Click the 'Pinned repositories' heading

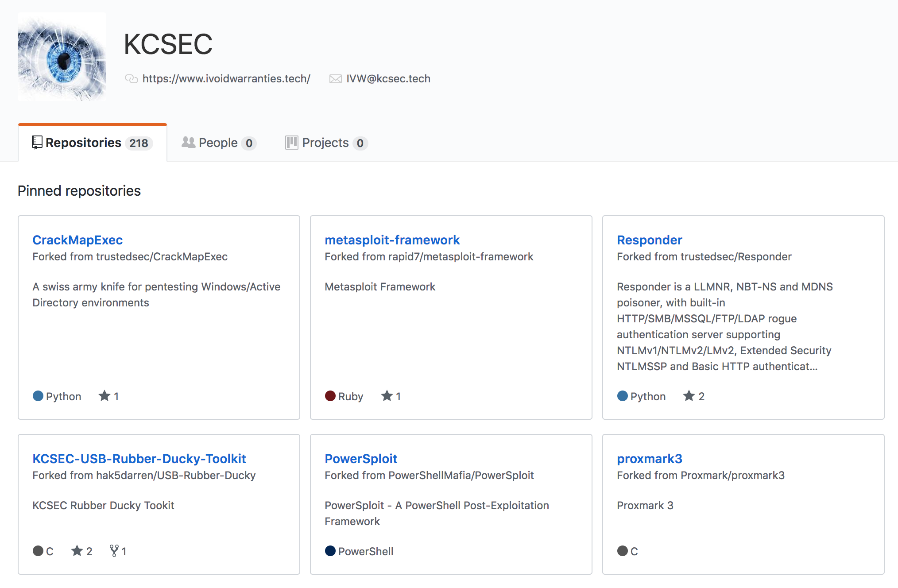pyautogui.click(x=79, y=191)
